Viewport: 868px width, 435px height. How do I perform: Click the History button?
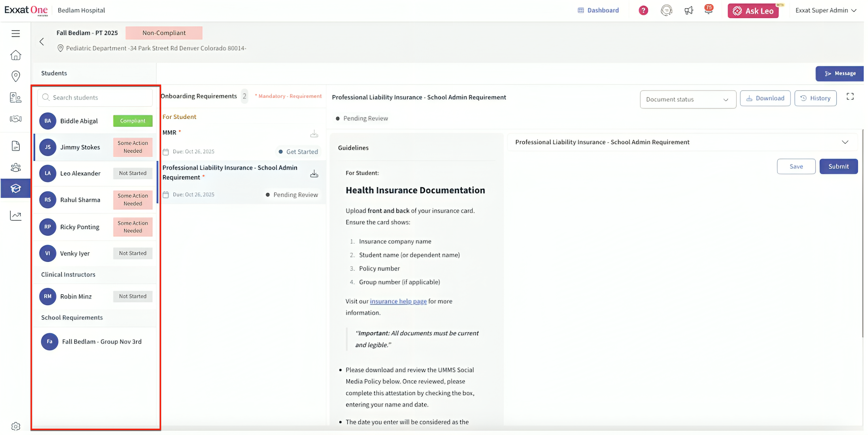tap(815, 98)
